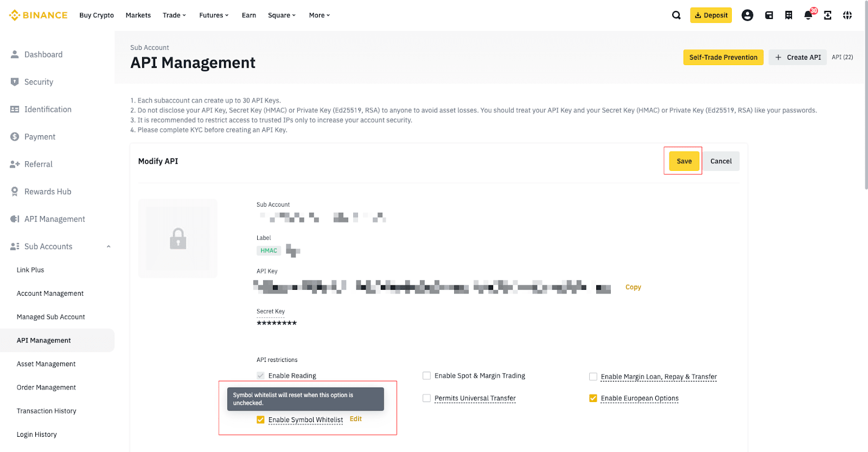The height and width of the screenshot is (452, 868).
Task: Uncheck Enable Symbol Whitelist checkbox
Action: [261, 420]
